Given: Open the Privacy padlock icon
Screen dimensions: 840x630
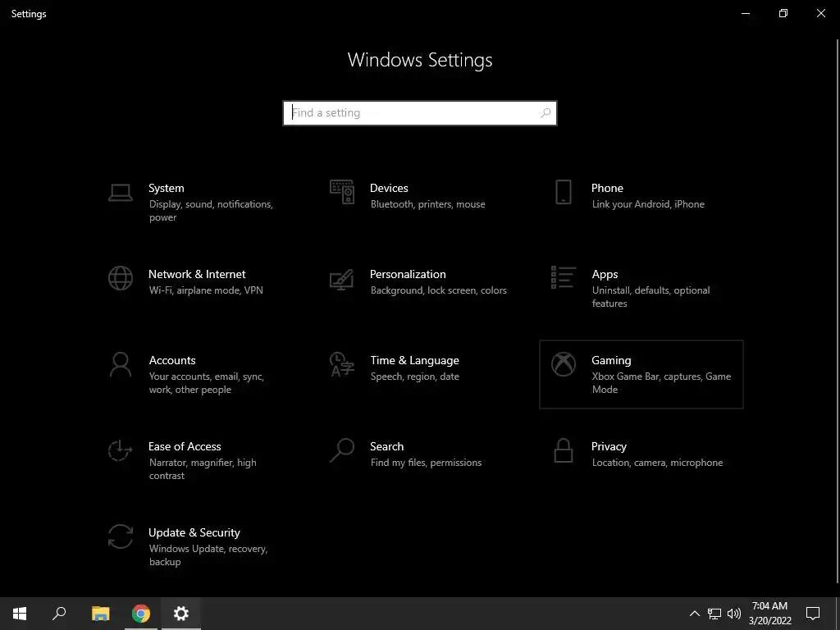Looking at the screenshot, I should pyautogui.click(x=563, y=450).
